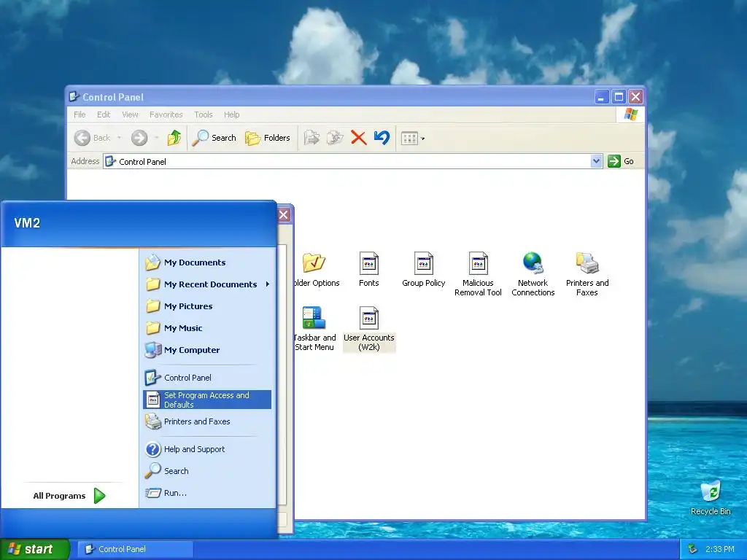
Task: Open Malicious Removal Tool item
Action: pos(478,274)
